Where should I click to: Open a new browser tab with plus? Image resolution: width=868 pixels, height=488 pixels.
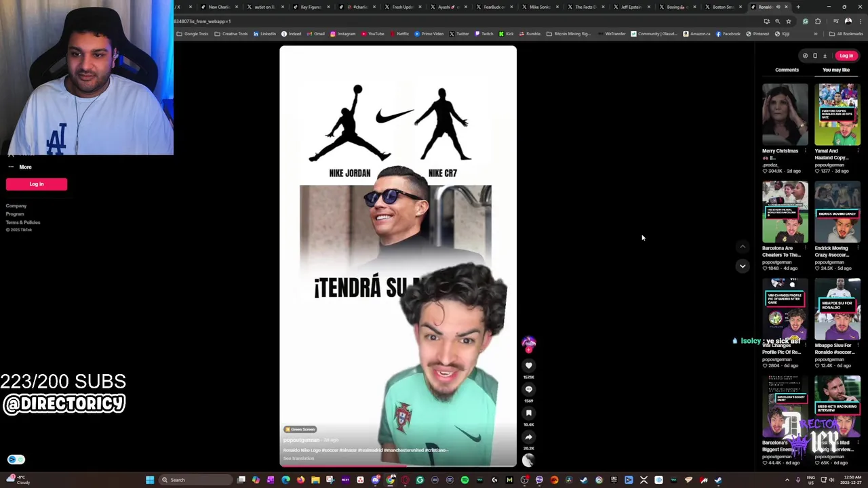798,7
